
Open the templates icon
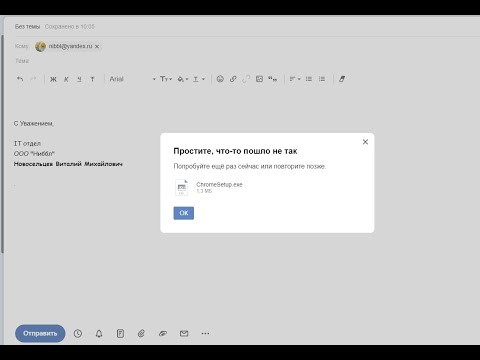[x=120, y=333]
